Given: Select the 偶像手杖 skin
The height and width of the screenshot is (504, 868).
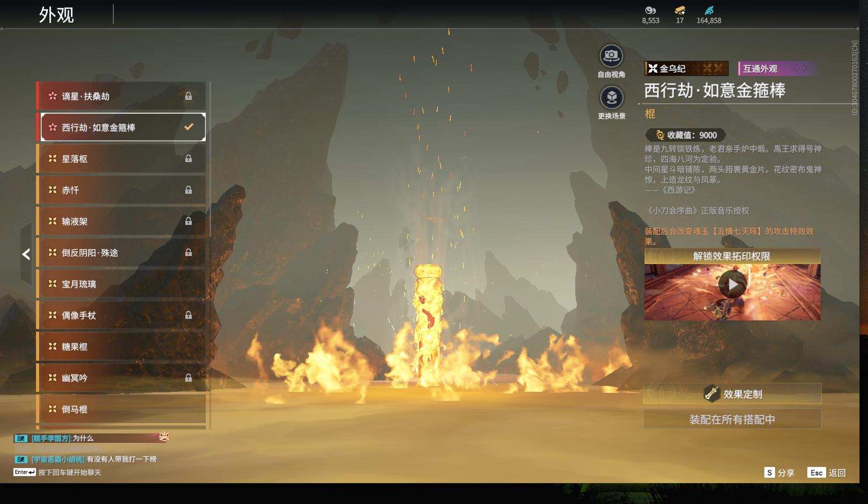Looking at the screenshot, I should click(121, 315).
